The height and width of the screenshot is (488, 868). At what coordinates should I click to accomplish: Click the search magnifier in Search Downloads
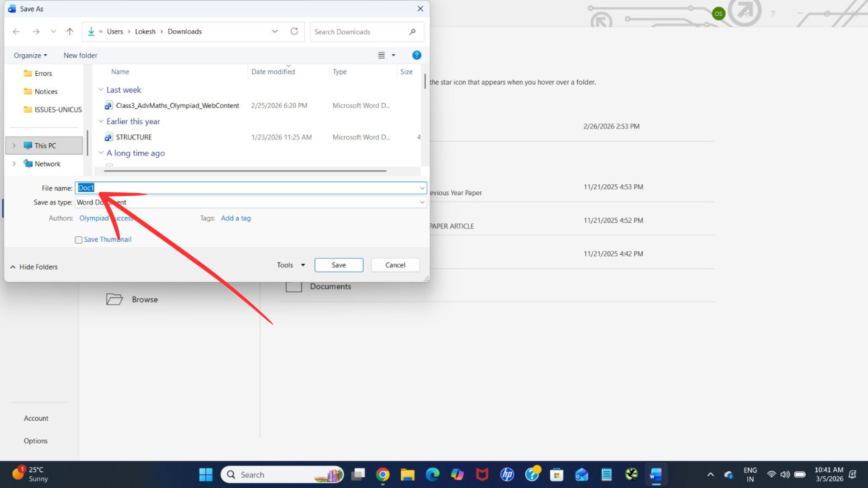[412, 32]
